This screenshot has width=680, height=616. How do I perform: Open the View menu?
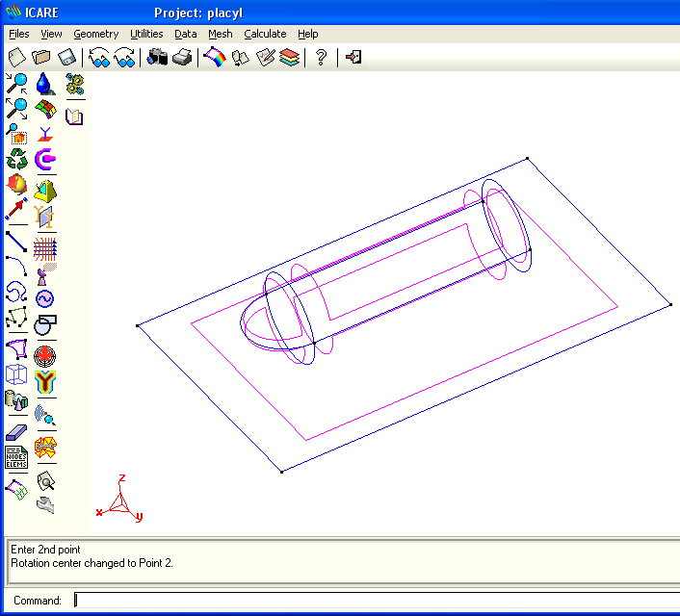tap(51, 34)
